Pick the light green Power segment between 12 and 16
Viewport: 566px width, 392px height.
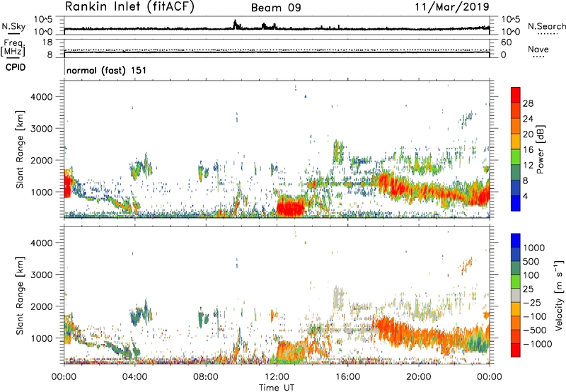(x=516, y=156)
